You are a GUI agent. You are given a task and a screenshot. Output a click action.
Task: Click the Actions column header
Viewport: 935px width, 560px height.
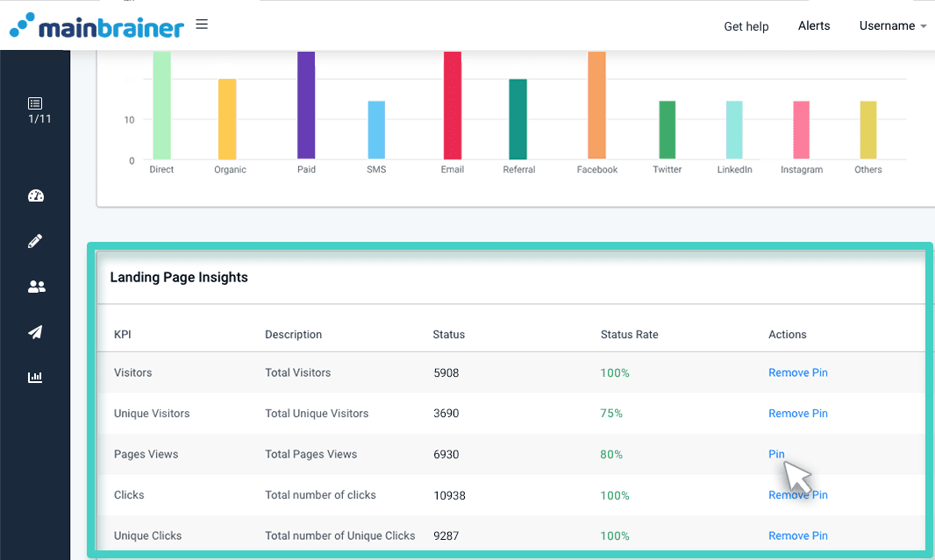pyautogui.click(x=787, y=334)
